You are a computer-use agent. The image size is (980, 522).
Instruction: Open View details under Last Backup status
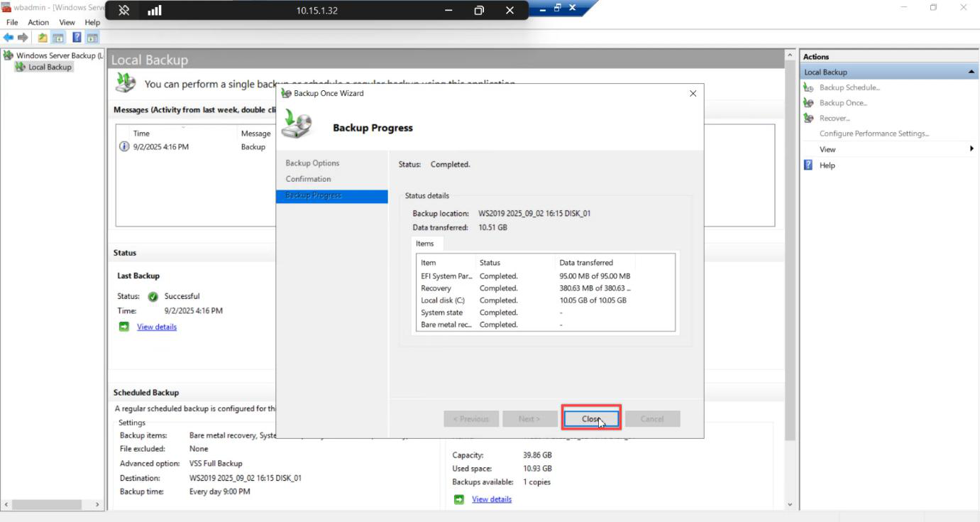tap(157, 327)
